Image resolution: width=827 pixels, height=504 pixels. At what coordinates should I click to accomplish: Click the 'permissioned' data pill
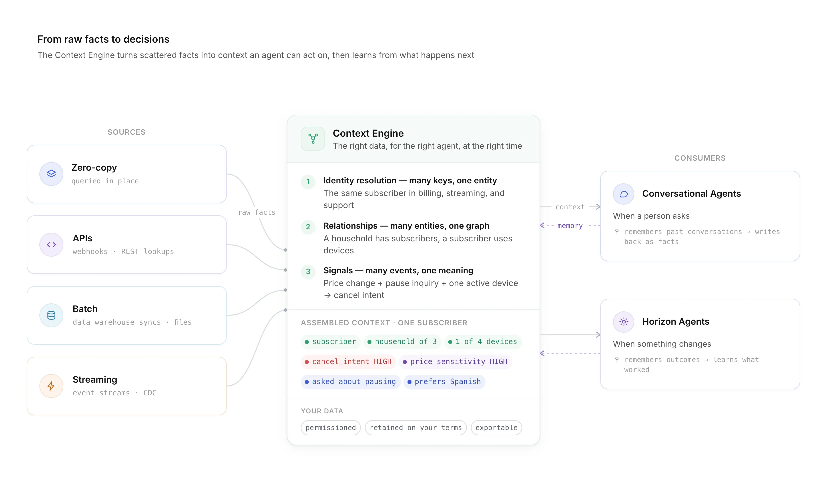[331, 428]
